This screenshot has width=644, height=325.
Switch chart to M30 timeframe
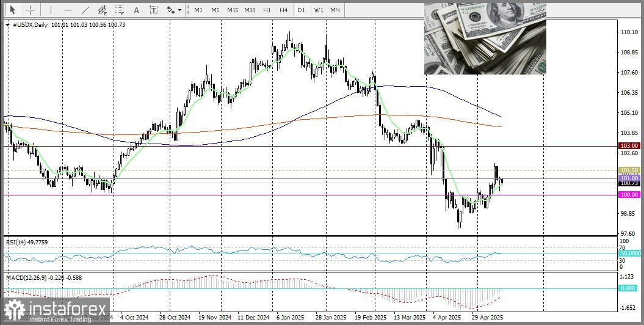pos(250,10)
